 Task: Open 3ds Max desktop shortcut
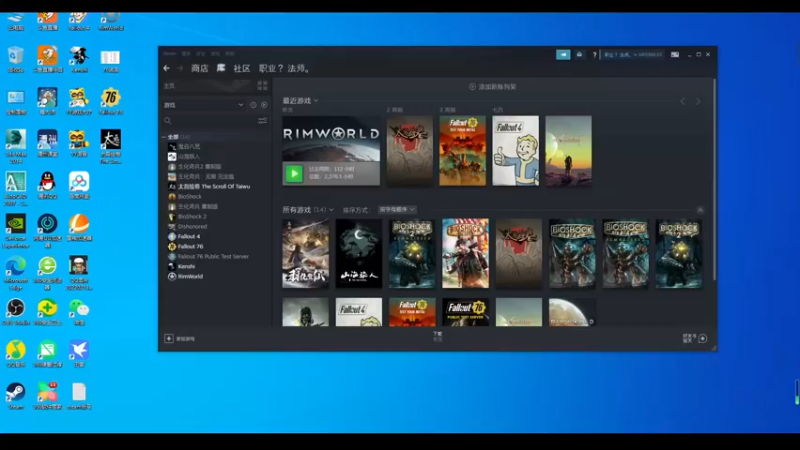point(16,147)
